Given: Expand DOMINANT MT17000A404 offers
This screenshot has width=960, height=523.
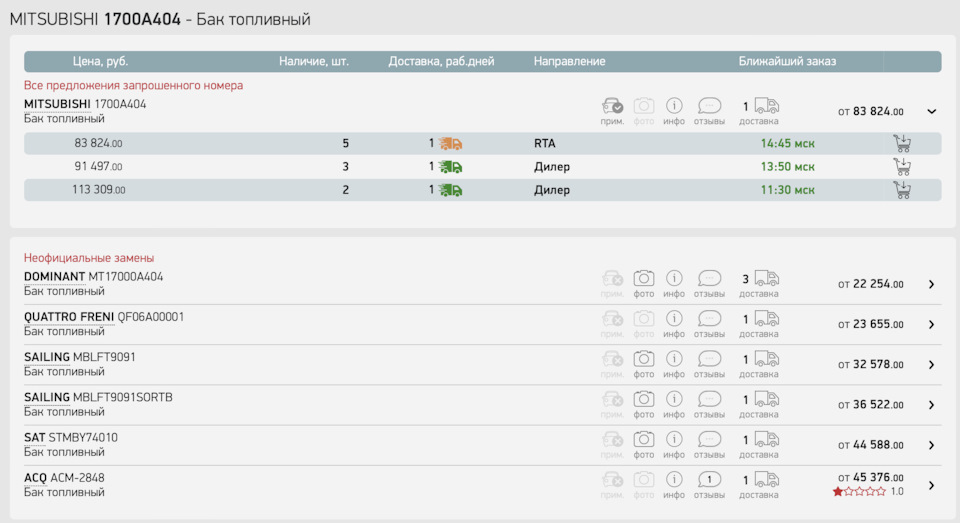Looking at the screenshot, I should [931, 284].
